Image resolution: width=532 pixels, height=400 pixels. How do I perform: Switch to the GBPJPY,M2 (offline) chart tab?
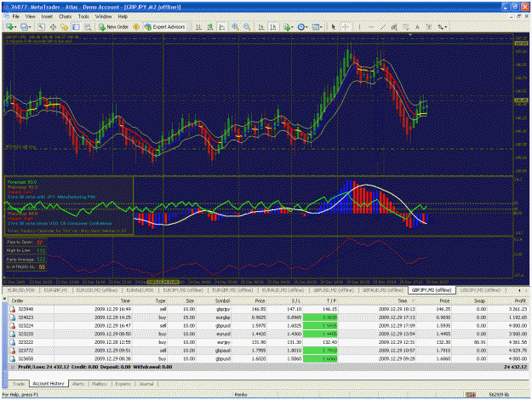(x=432, y=290)
